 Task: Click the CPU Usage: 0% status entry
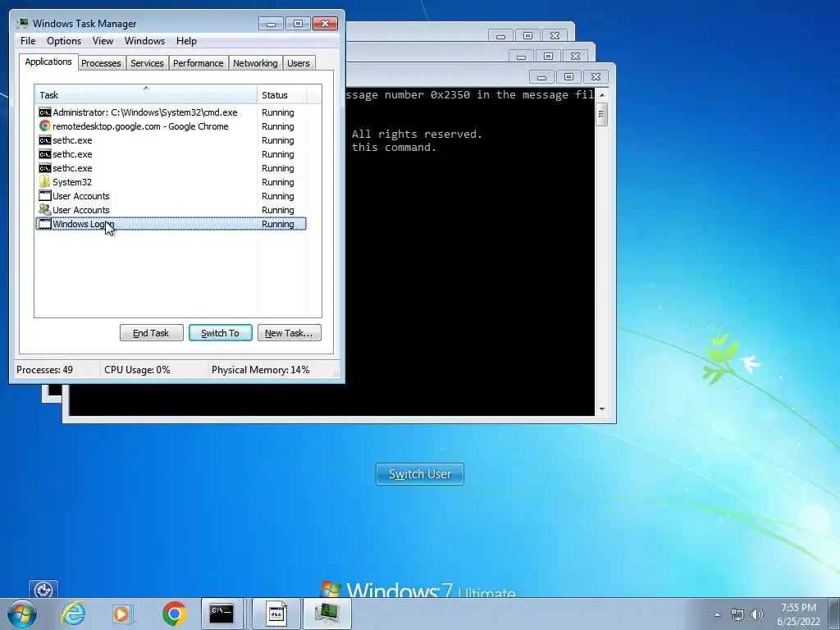pos(153,370)
